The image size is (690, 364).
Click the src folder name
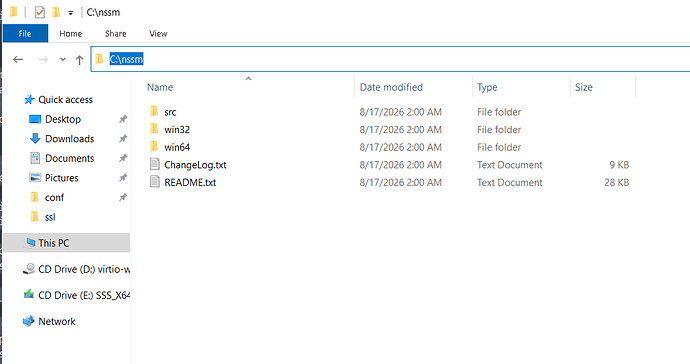[170, 112]
